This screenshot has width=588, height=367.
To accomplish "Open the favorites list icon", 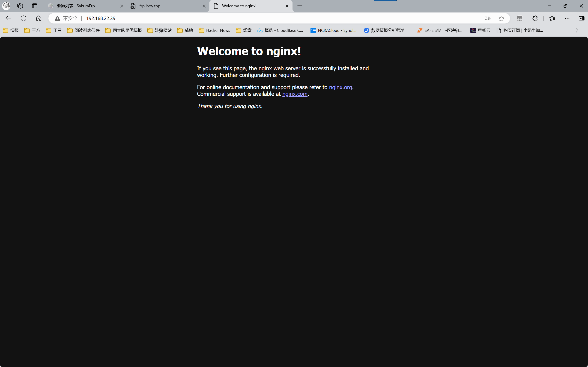I will (x=552, y=18).
